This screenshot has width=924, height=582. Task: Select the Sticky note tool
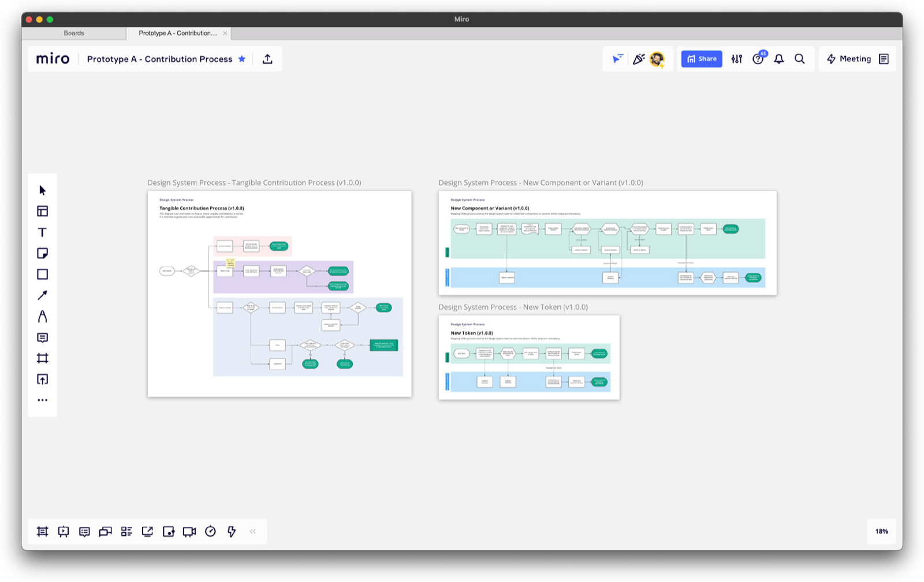(x=42, y=253)
